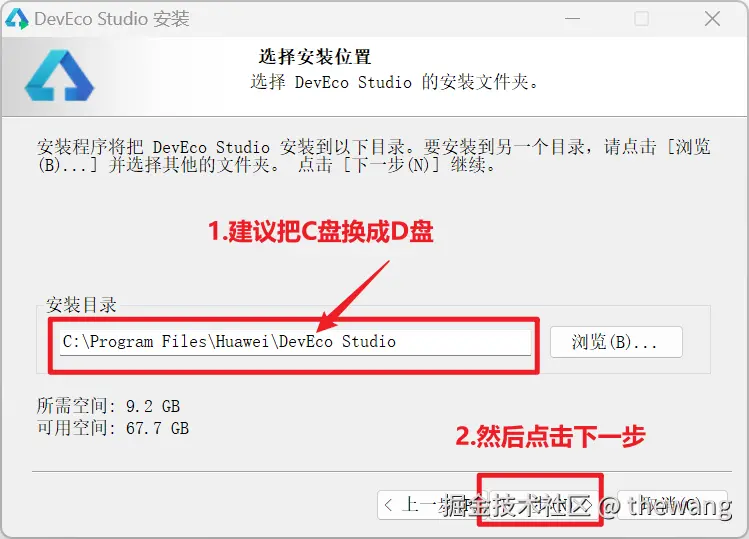Proceed with the red-boxed next step button

[x=540, y=505]
